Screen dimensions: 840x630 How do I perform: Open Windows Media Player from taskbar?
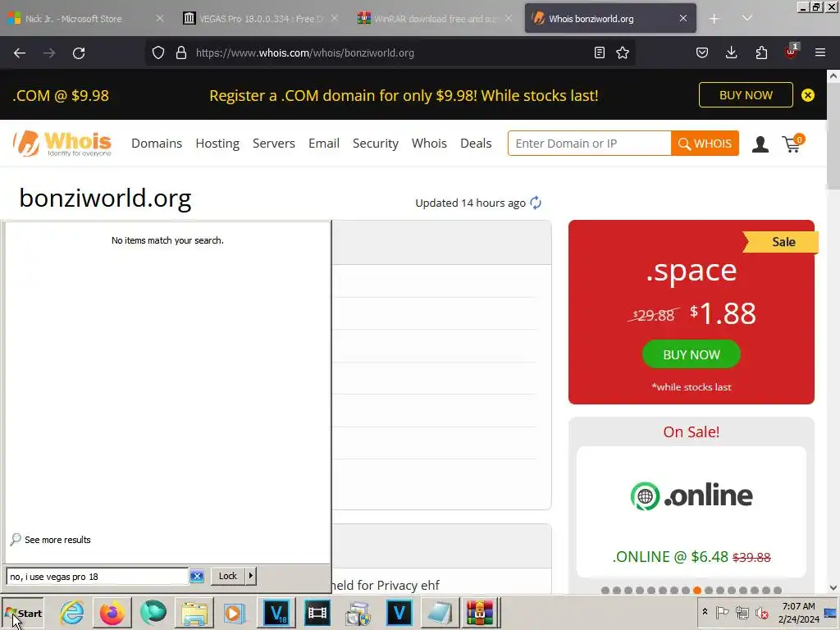pyautogui.click(x=234, y=613)
